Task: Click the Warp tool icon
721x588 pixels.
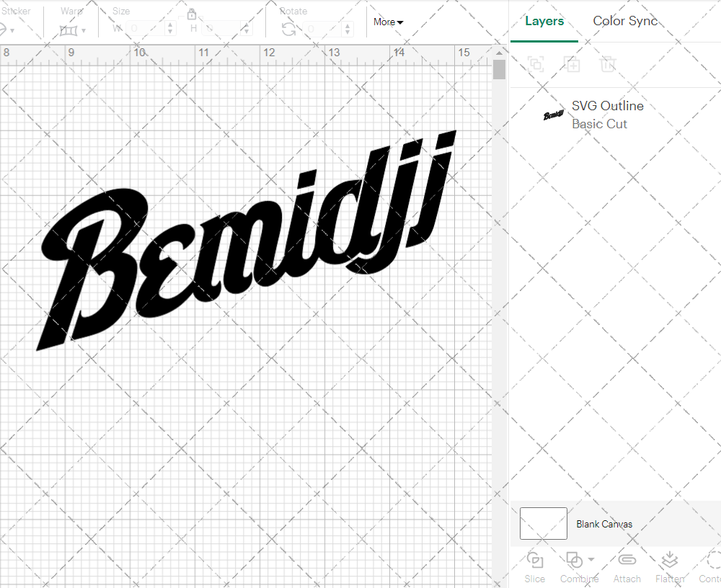Action: [70, 29]
